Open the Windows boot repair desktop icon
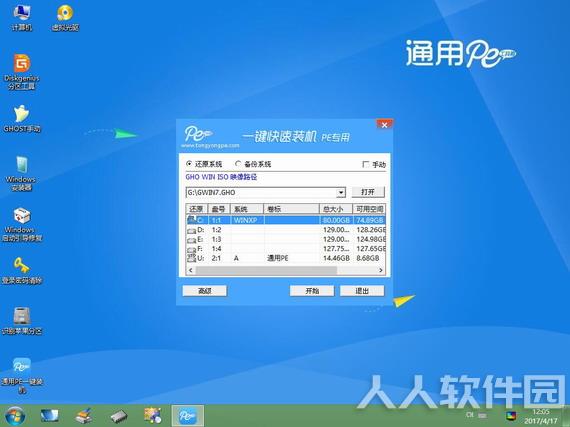This screenshot has width=570, height=427. (x=22, y=225)
